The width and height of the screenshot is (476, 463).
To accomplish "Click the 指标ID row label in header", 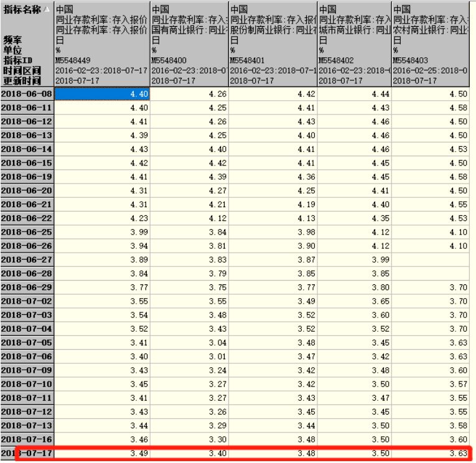I will pos(17,60).
